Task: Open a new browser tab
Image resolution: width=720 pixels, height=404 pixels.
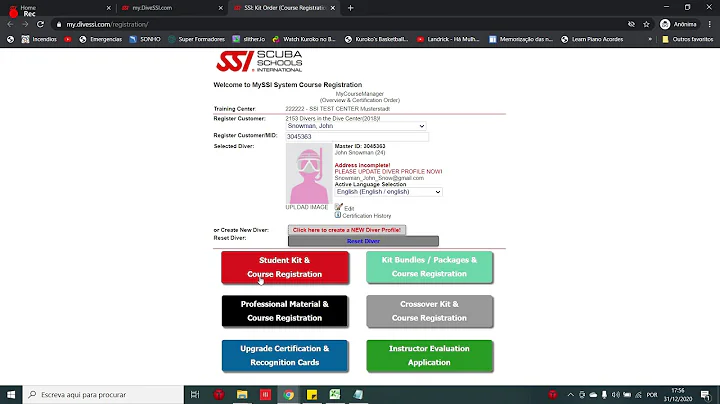Action: pos(350,8)
